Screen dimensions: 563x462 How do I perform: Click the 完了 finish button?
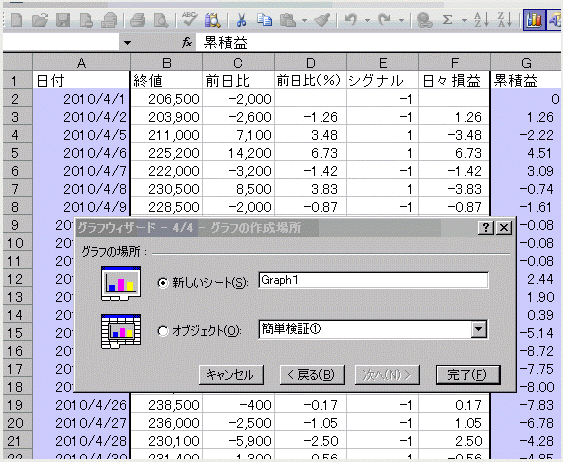pyautogui.click(x=467, y=375)
